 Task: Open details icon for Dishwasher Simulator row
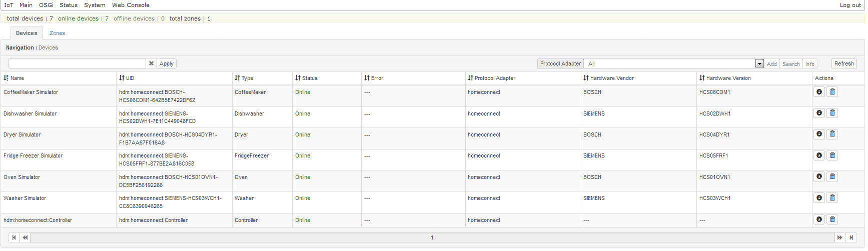(819, 113)
